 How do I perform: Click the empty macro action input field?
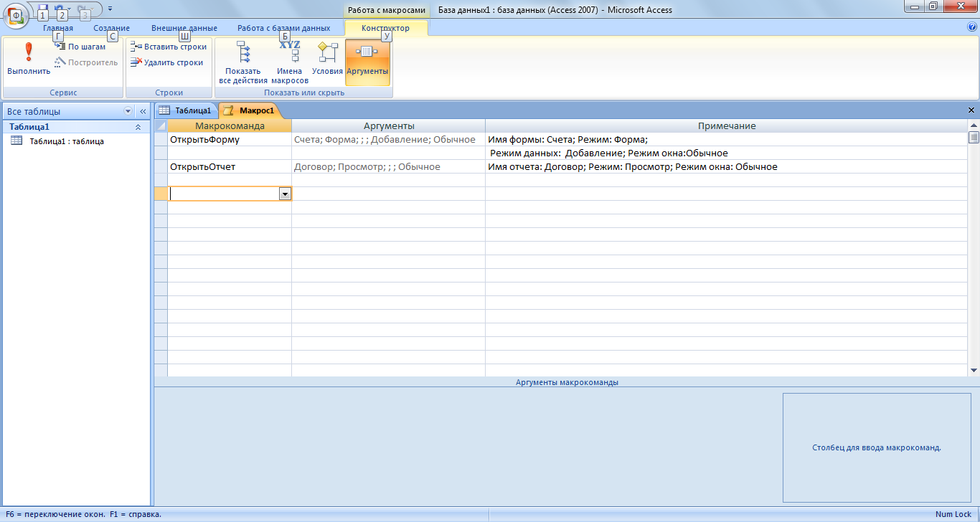pos(223,194)
